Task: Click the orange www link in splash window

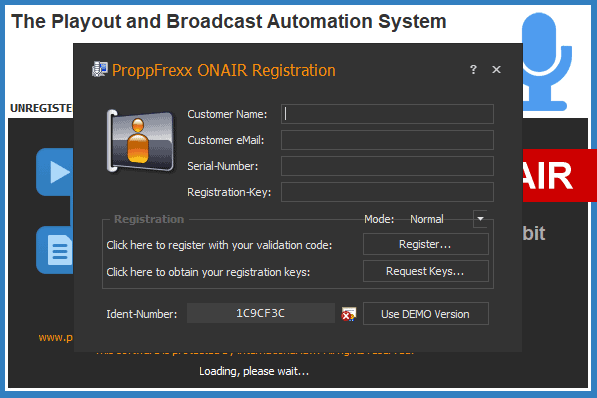Action: (56, 337)
